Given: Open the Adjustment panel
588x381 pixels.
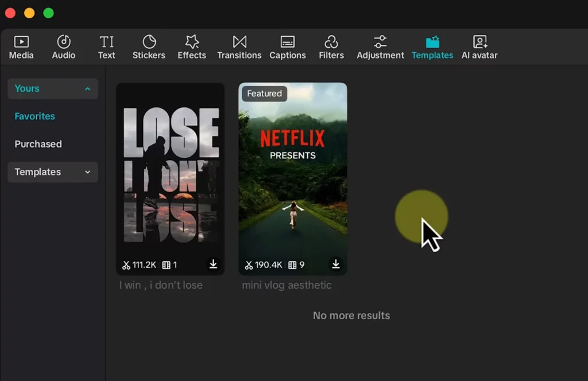Looking at the screenshot, I should [x=380, y=47].
